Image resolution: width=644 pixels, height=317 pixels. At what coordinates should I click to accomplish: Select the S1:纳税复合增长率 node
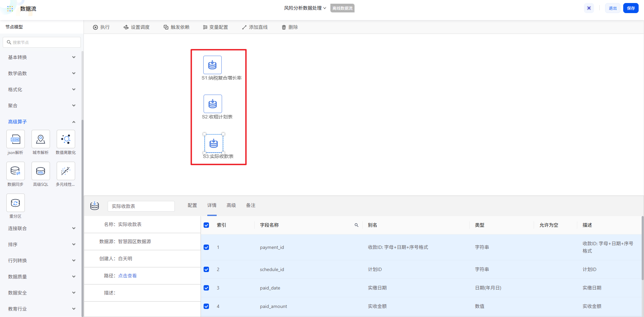click(212, 65)
